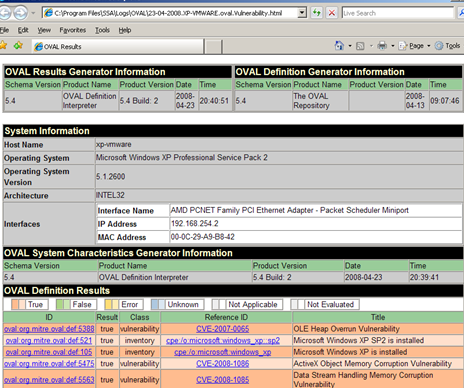Stop loading with the red X button

[x=332, y=13]
